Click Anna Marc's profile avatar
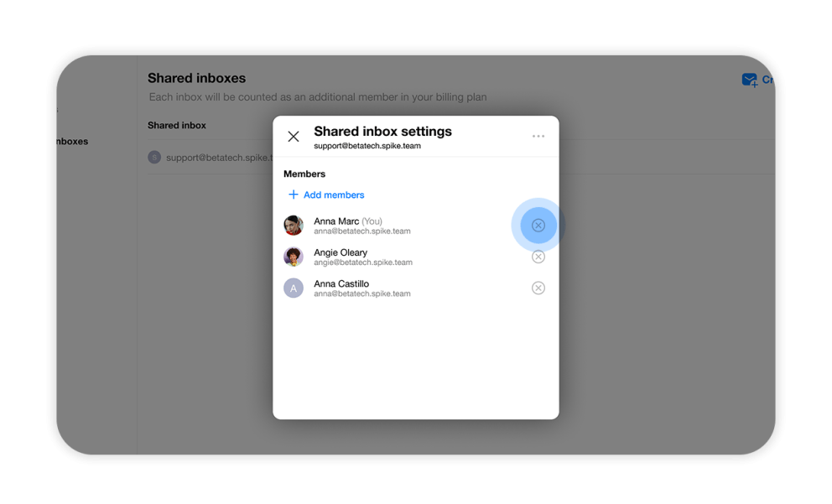 pos(294,225)
